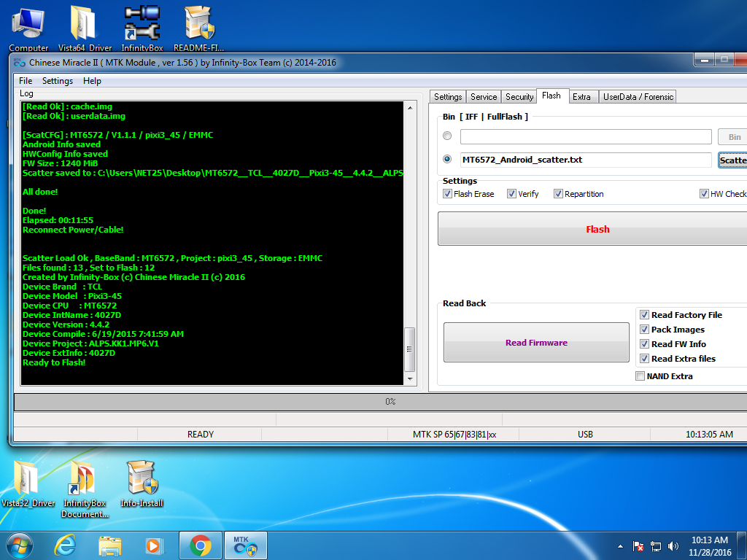This screenshot has width=747, height=560.
Task: Select the Bin file radio button
Action: tap(447, 136)
